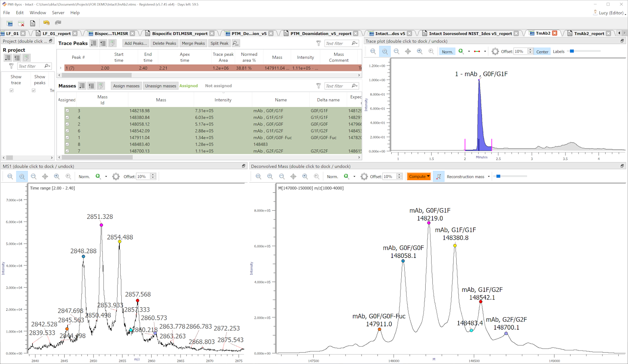
Task: Open the Reconstruction mass dropdown
Action: point(489,177)
